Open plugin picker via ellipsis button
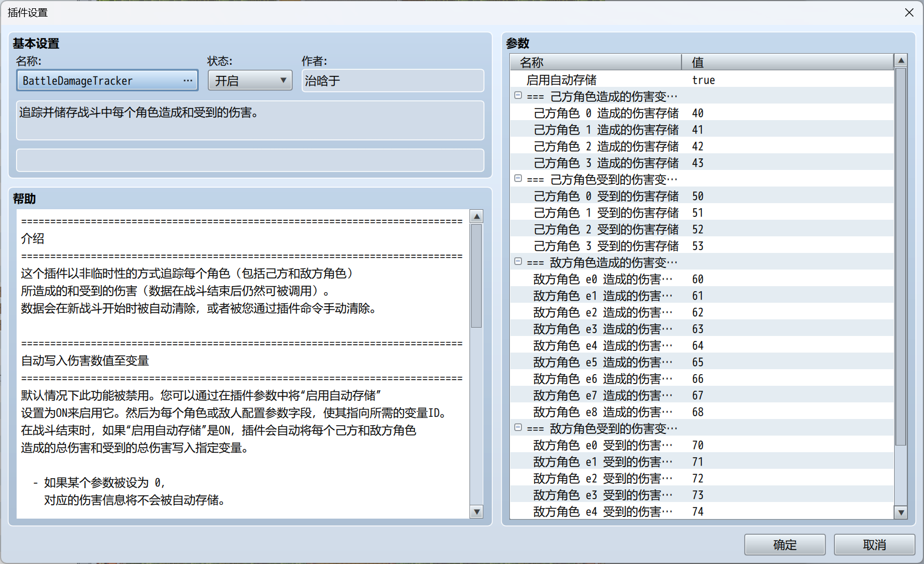This screenshot has width=924, height=564. click(x=188, y=80)
